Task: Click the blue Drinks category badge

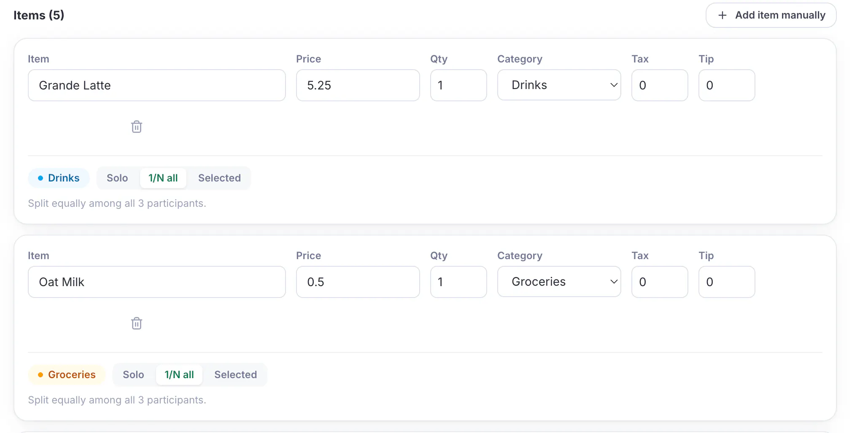Action: (59, 178)
